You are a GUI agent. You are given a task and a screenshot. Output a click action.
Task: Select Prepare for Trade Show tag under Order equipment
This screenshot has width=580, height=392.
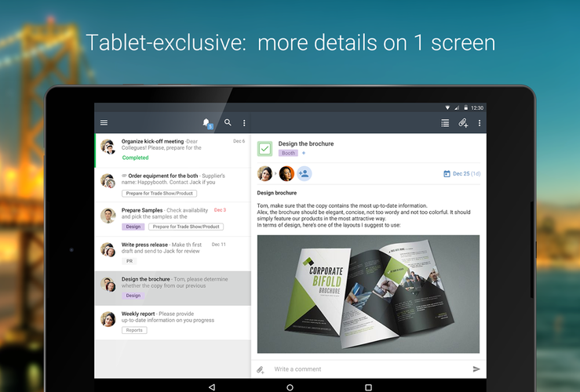(159, 193)
